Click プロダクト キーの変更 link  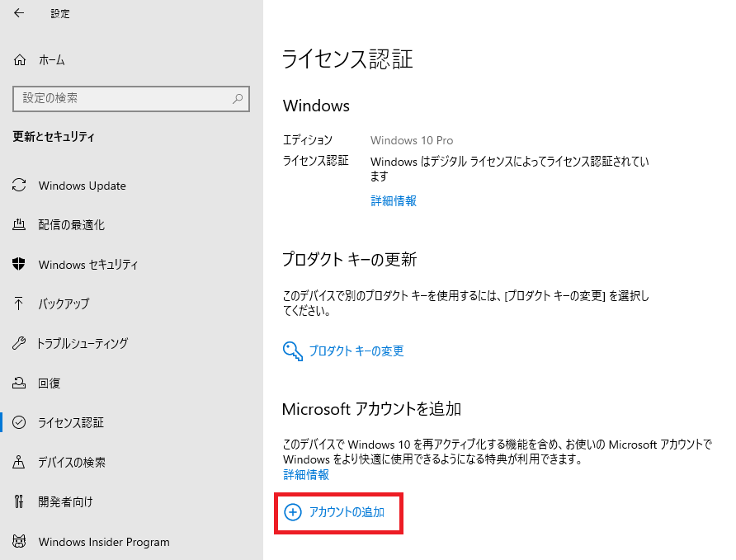(x=356, y=351)
